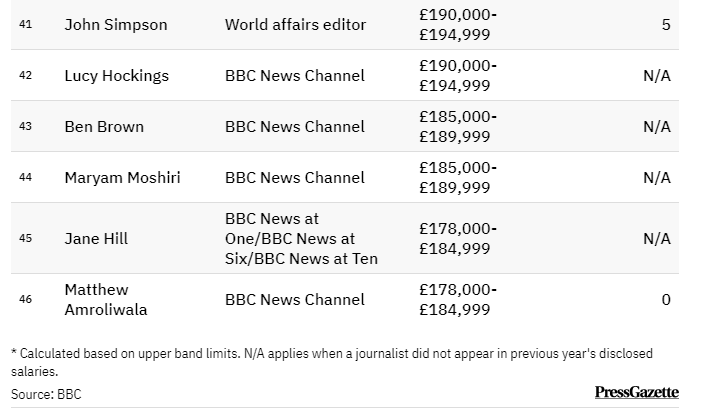710x412 pixels.
Task: Select Jane Hill's BBC News programmes cell
Action: pyautogui.click(x=301, y=238)
